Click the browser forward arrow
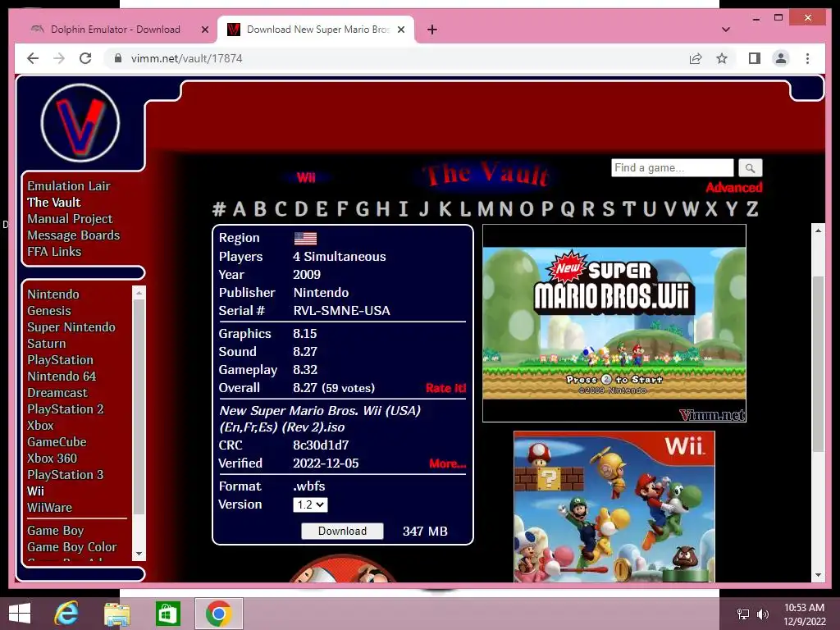The image size is (840, 630). (x=59, y=58)
